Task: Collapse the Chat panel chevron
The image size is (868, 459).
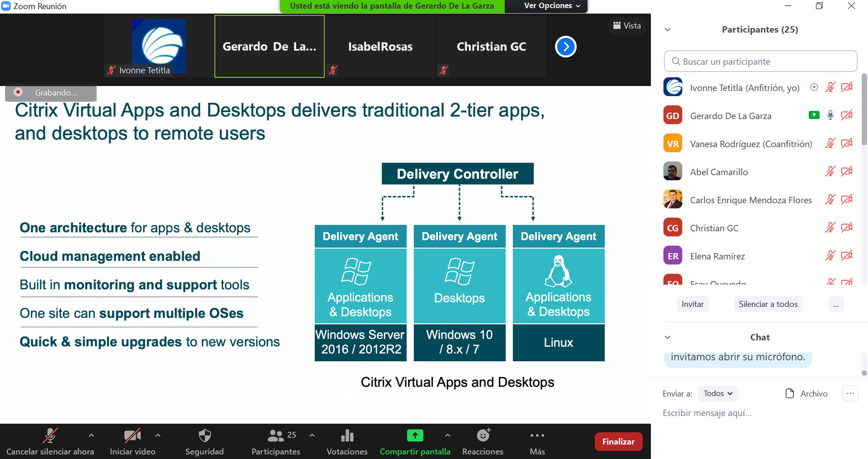Action: point(668,338)
